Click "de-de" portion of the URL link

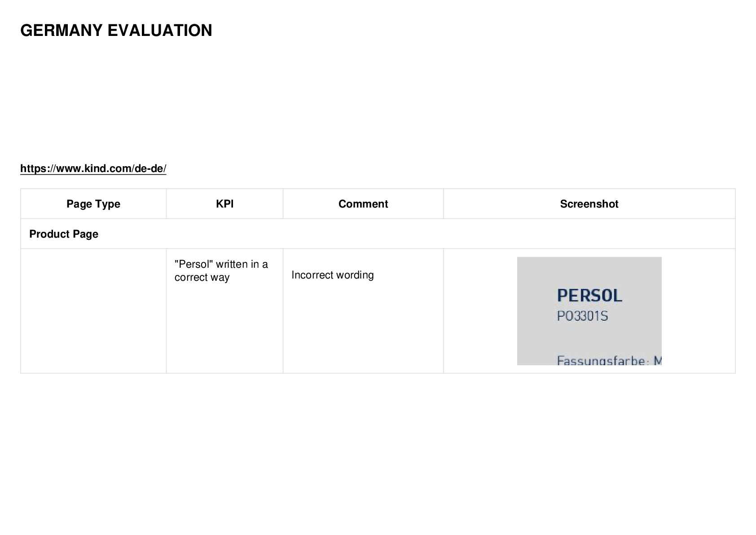click(149, 168)
